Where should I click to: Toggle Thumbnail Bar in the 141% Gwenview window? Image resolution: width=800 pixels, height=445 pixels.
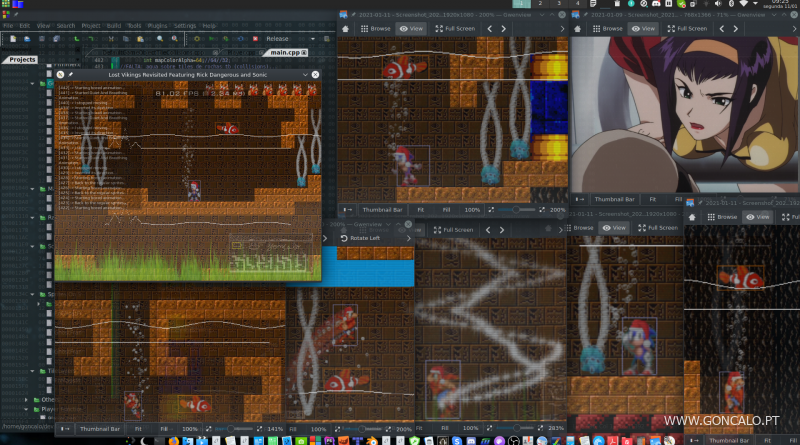(x=99, y=429)
